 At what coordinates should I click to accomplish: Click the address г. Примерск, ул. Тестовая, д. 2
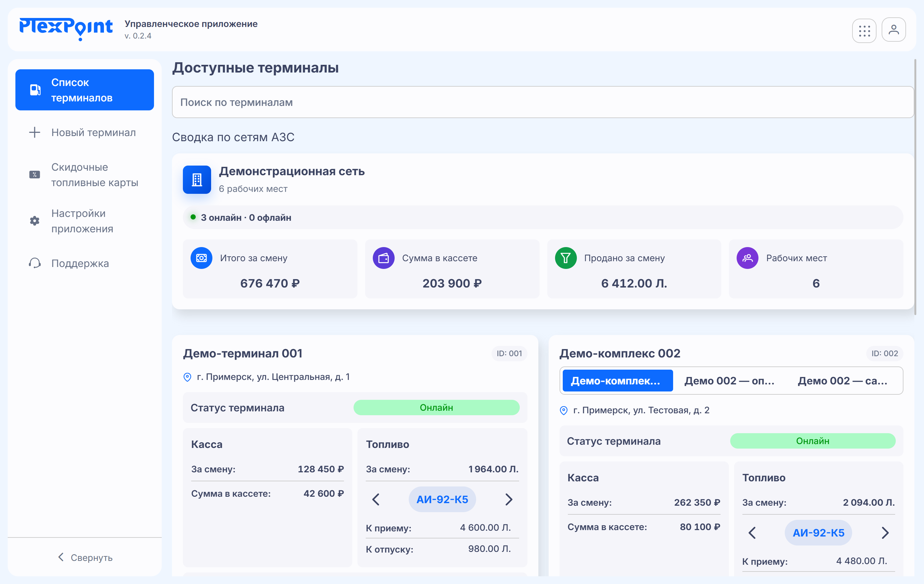641,410
